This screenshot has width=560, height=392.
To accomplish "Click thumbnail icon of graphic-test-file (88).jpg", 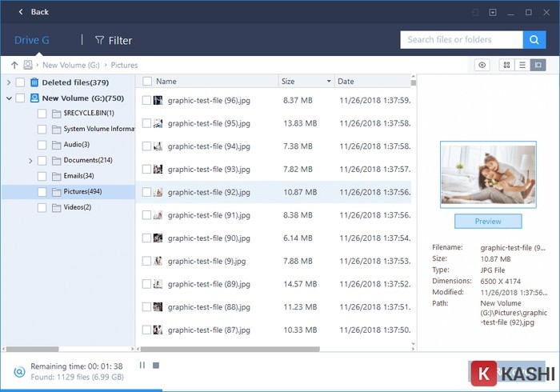I will pyautogui.click(x=158, y=307).
